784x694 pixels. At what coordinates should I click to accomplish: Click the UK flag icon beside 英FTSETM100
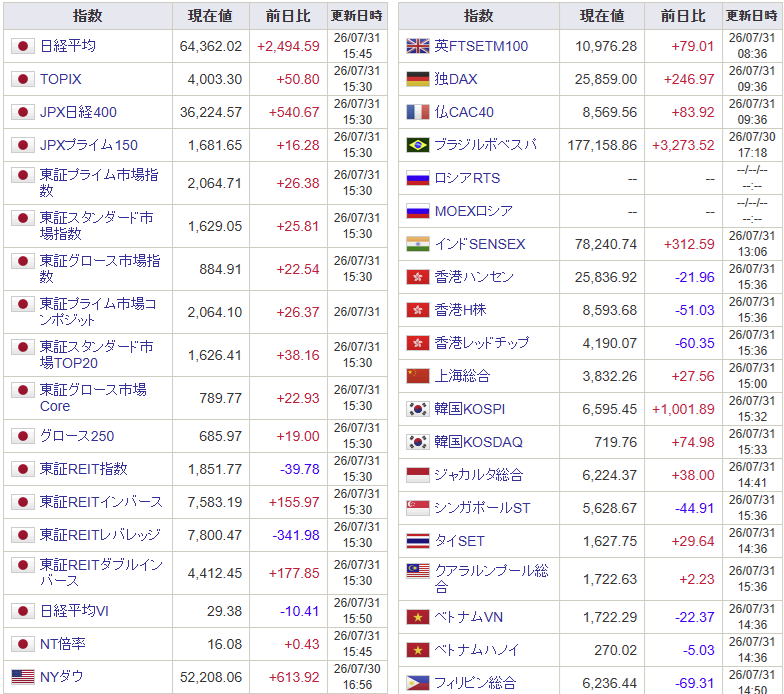point(418,46)
